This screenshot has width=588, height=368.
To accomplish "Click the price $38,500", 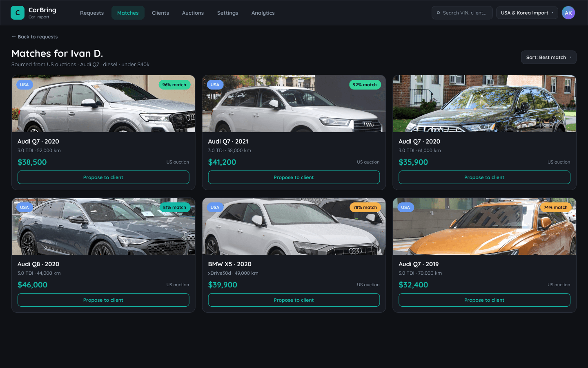I will pos(32,162).
